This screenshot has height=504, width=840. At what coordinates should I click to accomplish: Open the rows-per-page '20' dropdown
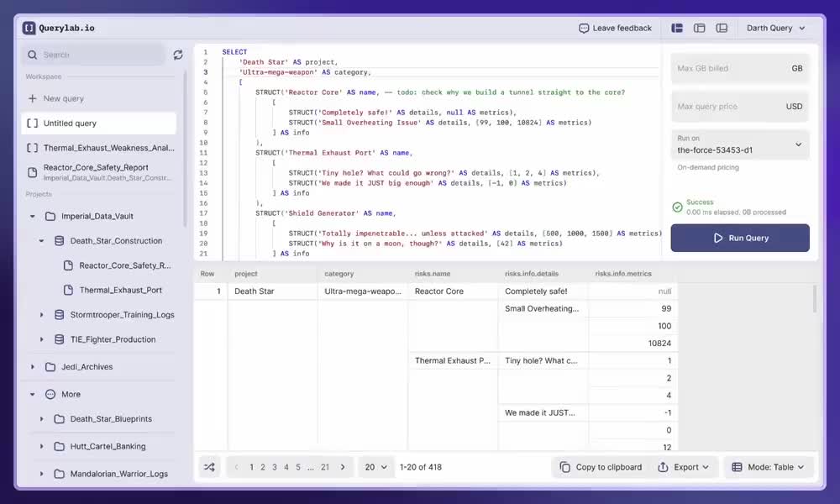pos(375,466)
